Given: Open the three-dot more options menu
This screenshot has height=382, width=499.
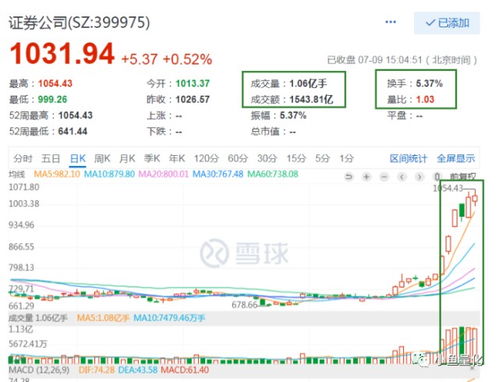Looking at the screenshot, I should click(390, 22).
